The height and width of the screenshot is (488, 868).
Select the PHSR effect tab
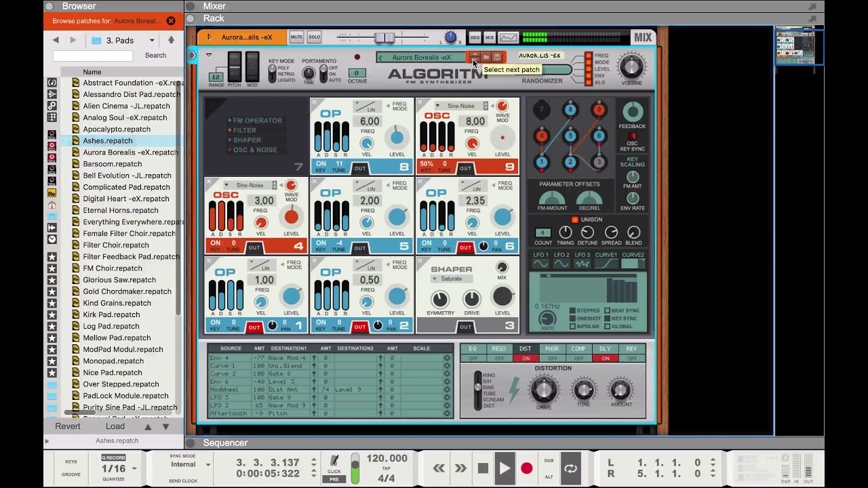pos(551,349)
